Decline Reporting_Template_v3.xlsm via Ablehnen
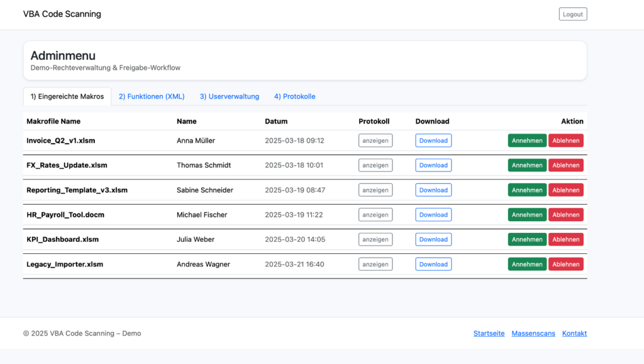644x364 pixels. point(565,190)
